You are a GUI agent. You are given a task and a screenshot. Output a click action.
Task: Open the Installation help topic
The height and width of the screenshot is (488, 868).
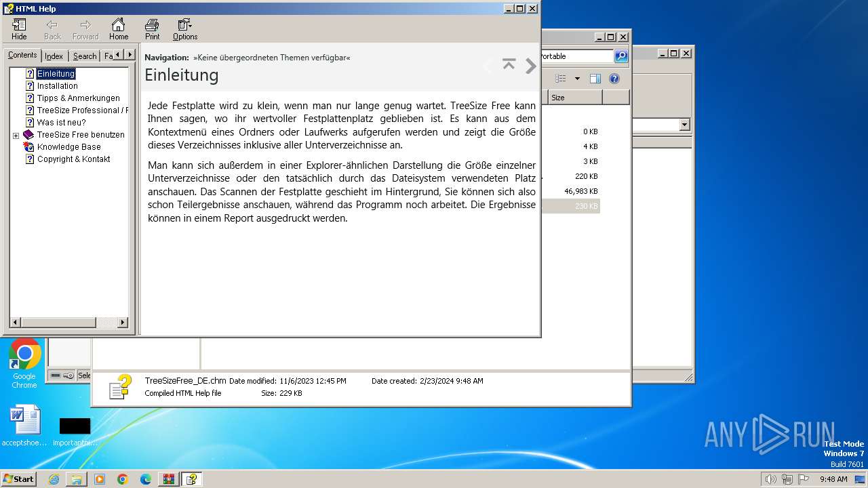[x=58, y=86]
